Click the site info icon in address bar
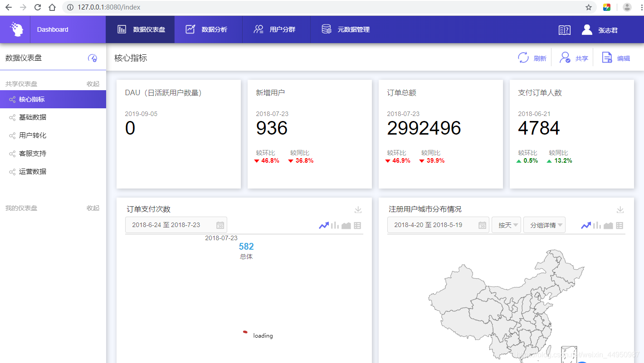Screen dimensions: 644x363 (70, 7)
